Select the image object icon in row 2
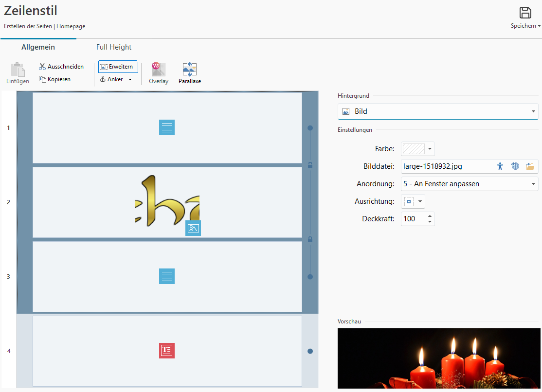The image size is (542, 392). (193, 228)
